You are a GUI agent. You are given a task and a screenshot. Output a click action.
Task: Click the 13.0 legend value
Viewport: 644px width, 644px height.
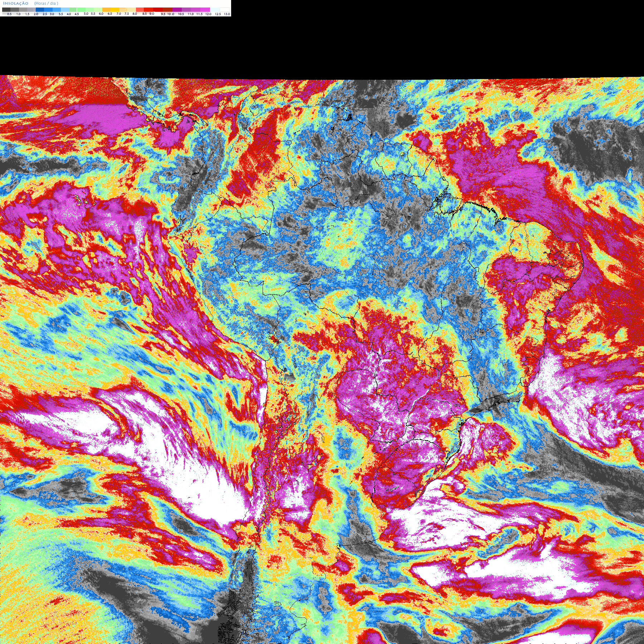coord(227,14)
